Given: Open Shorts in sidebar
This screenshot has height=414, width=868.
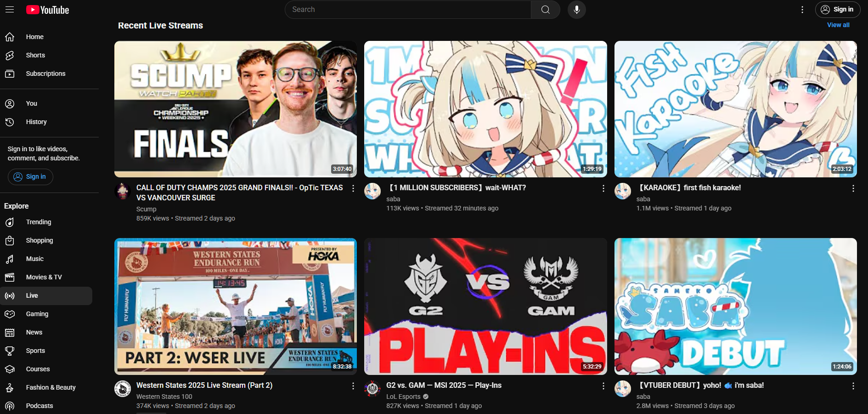Looking at the screenshot, I should pos(46,55).
